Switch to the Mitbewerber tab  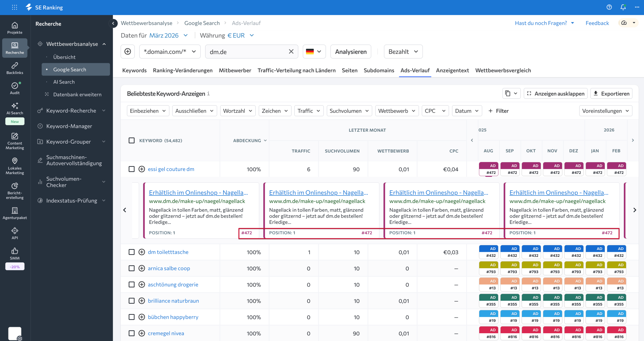tap(235, 71)
